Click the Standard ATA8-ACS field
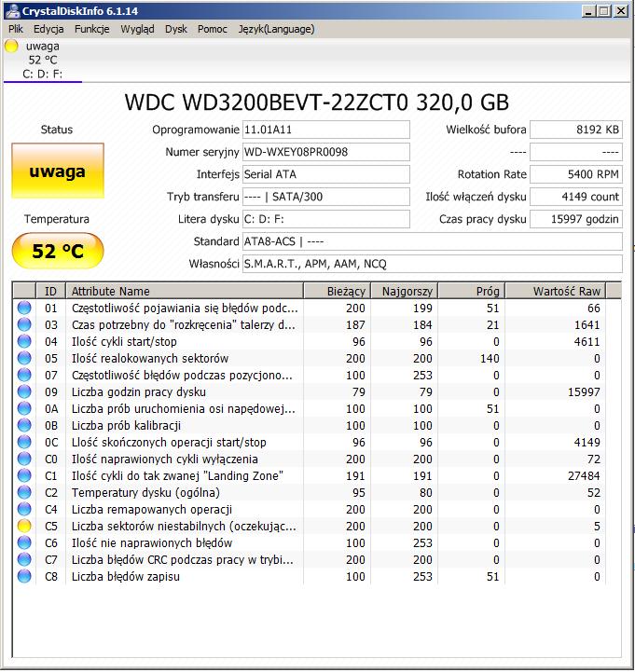 coord(433,241)
